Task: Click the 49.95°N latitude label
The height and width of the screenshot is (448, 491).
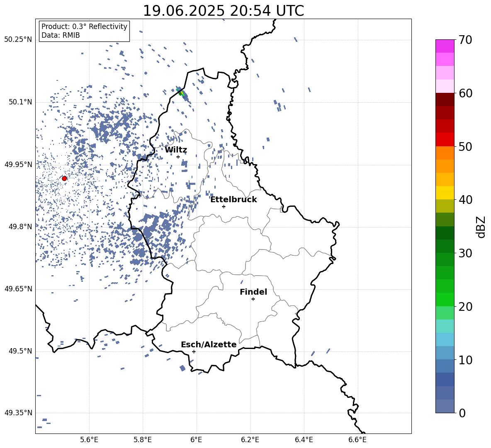Action: [x=18, y=165]
